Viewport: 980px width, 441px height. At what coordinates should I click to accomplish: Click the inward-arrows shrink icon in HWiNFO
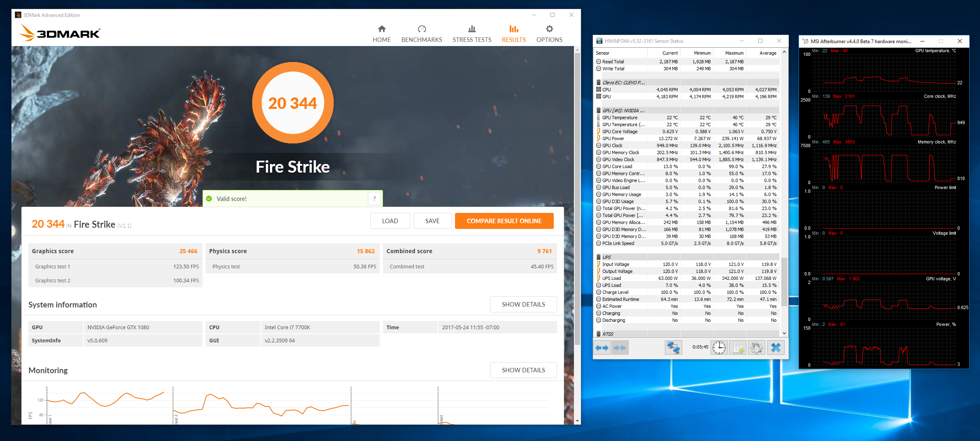click(620, 348)
